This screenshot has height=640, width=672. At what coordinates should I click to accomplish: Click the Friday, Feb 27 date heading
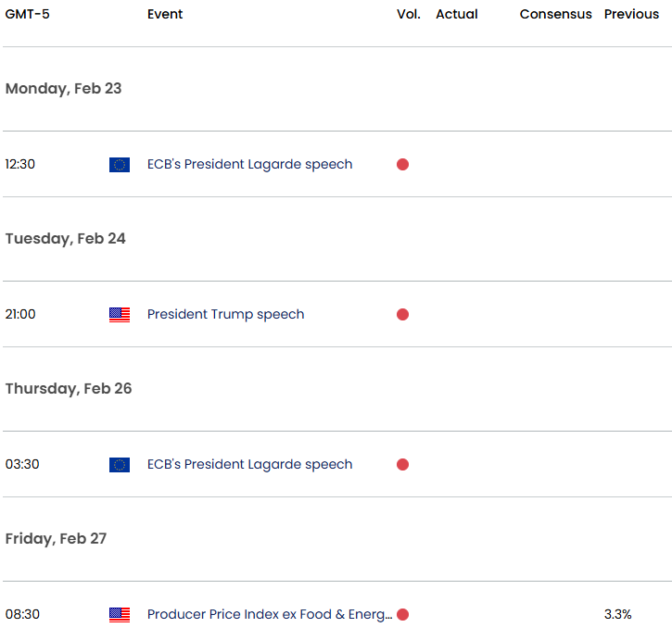[57, 539]
